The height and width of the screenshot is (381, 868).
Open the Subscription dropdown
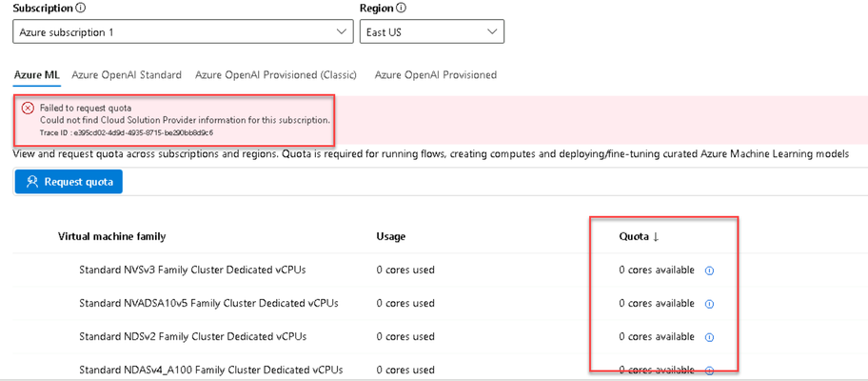[183, 32]
